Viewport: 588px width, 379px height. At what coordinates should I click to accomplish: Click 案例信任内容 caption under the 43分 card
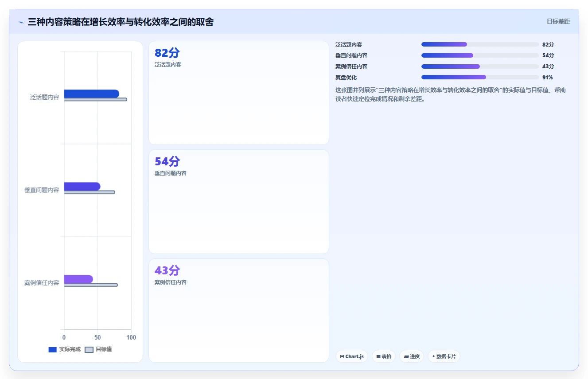pyautogui.click(x=171, y=282)
